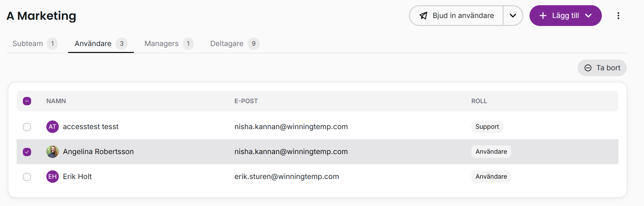Screen dimensions: 644x206
Task: Open the Lägg till dropdown chevron
Action: [588, 16]
